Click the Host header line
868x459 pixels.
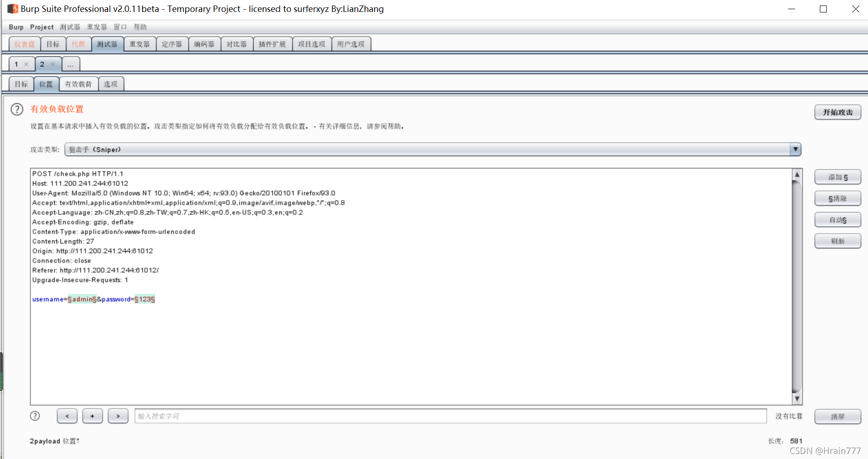80,184
